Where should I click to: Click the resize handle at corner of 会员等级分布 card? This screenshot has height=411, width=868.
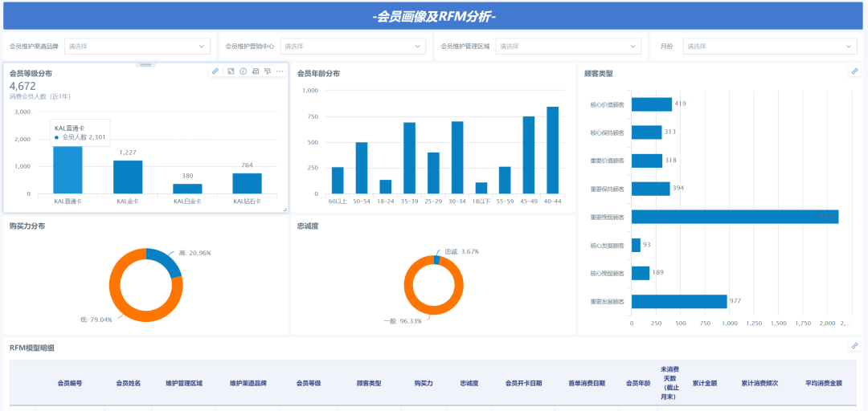(285, 210)
